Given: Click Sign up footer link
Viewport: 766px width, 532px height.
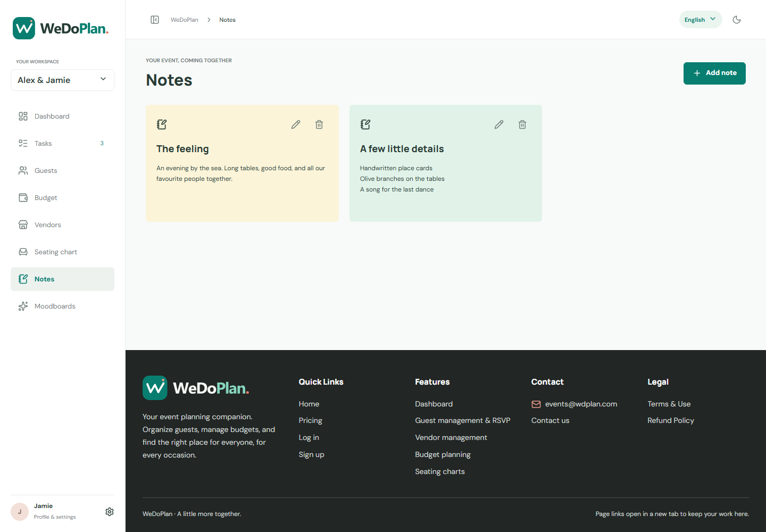Looking at the screenshot, I should pyautogui.click(x=312, y=455).
